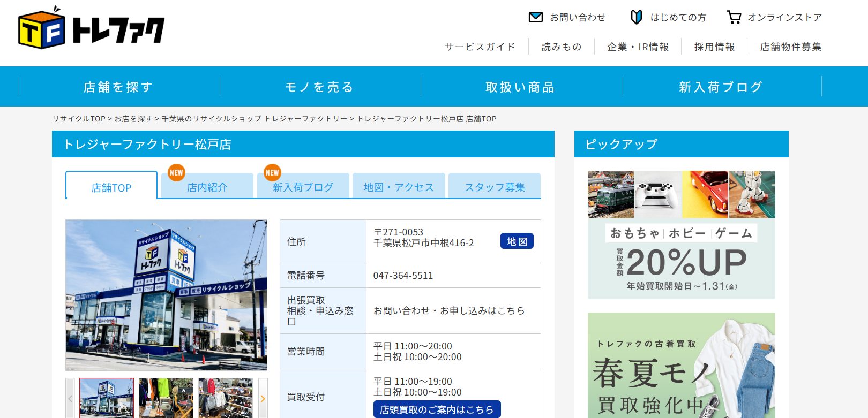Click the beginner mark icon for はじめての方
868x418 pixels.
[636, 17]
